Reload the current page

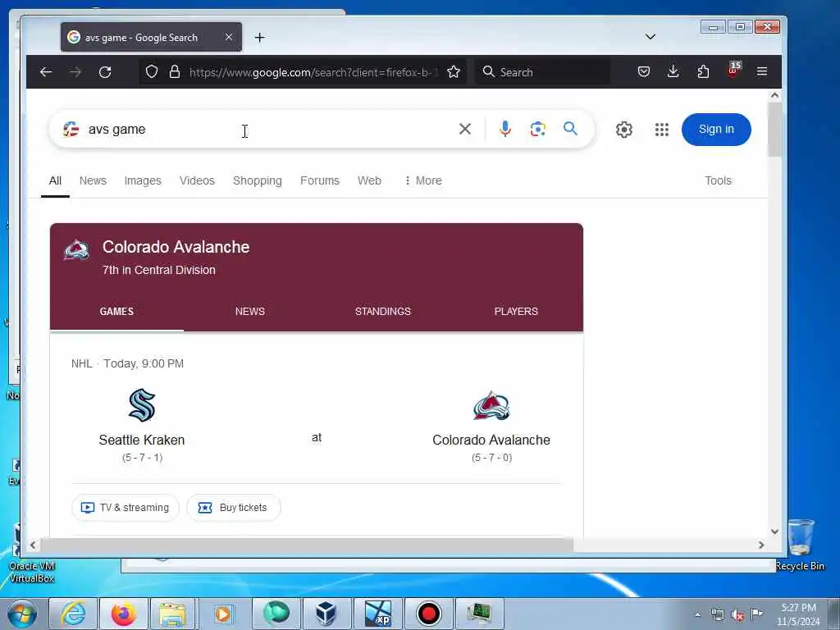(105, 72)
